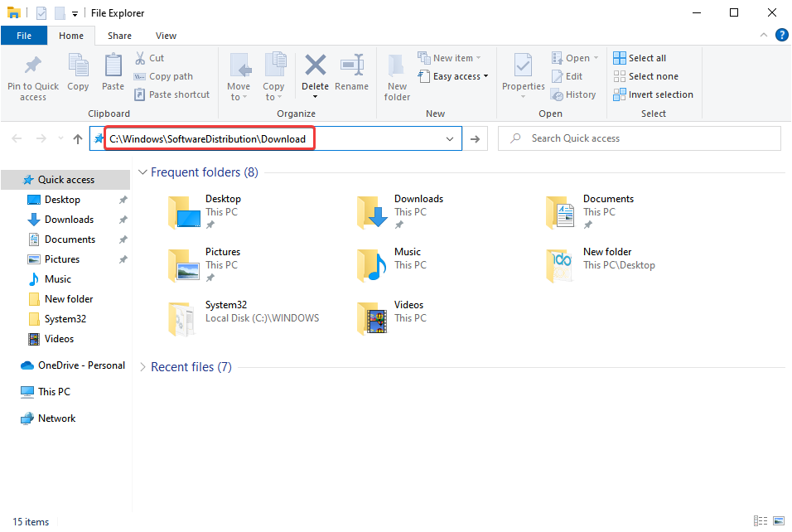The image size is (792, 532).
Task: Click the red X Delete icon
Action: pyautogui.click(x=315, y=65)
